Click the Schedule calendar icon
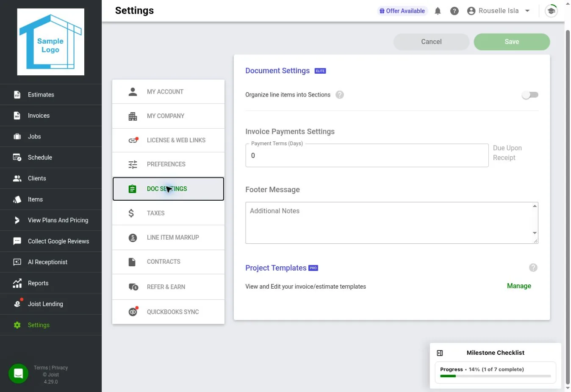Image resolution: width=571 pixels, height=392 pixels. coord(17,157)
